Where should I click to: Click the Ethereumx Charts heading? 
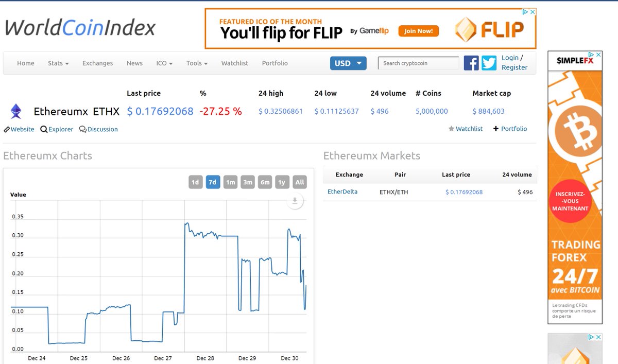(x=47, y=155)
